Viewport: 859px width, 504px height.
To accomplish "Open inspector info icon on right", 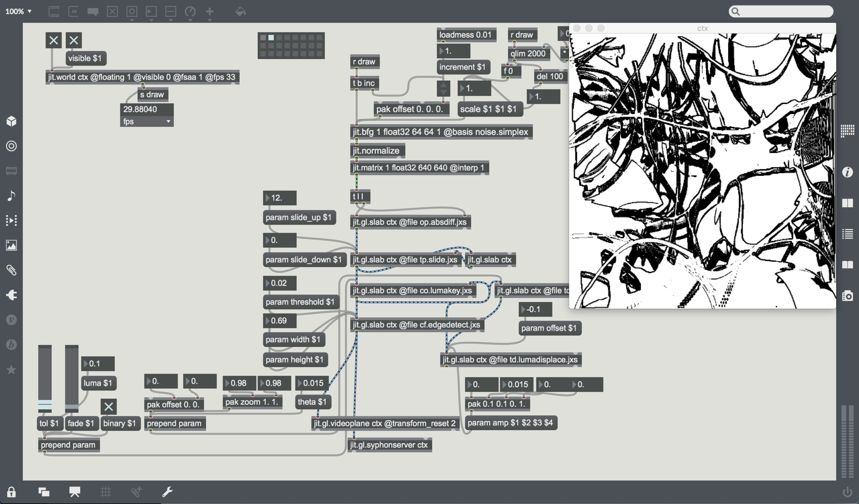I will [847, 172].
